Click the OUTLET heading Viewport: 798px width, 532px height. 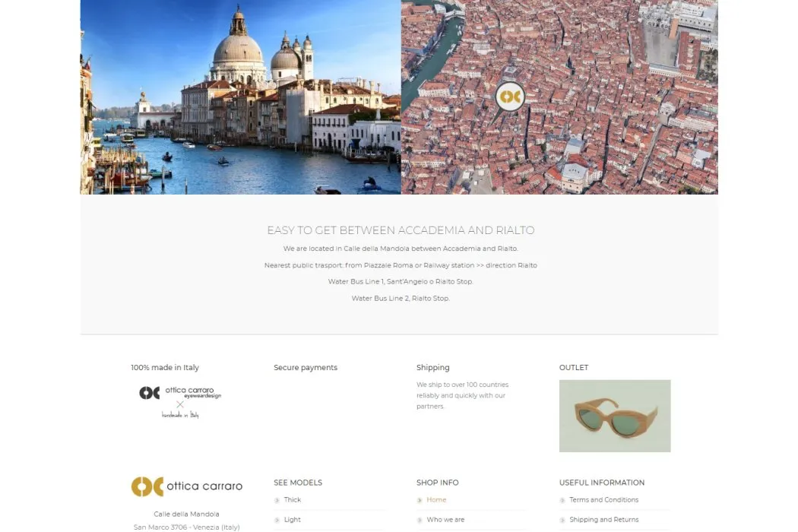click(574, 368)
